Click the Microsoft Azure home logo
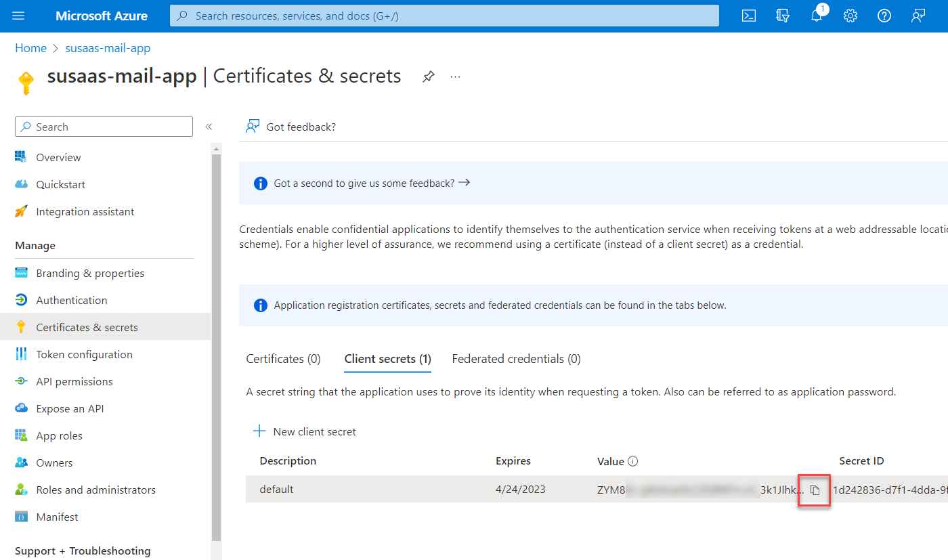The height and width of the screenshot is (560, 948). (102, 16)
